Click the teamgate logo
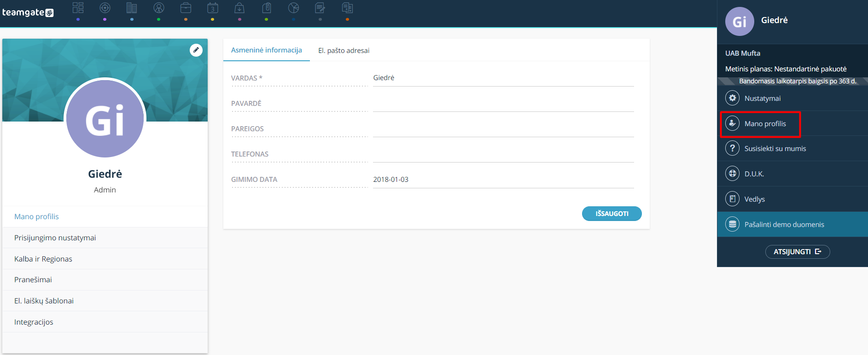Viewport: 868px width, 355px height. 28,12
